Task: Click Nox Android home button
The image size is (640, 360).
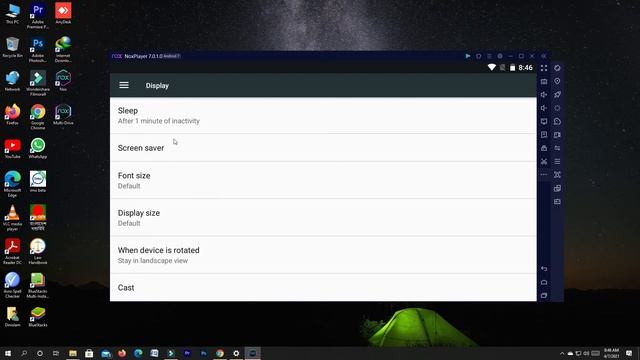Action: 544,282
